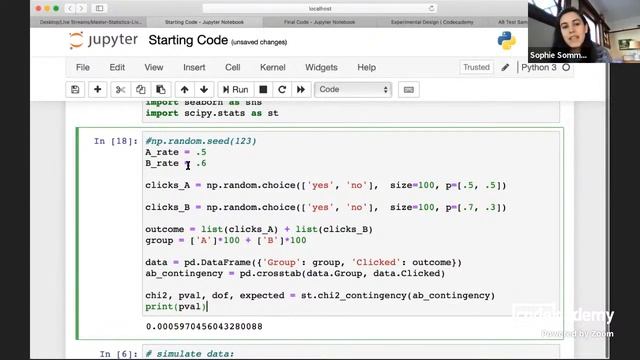The width and height of the screenshot is (640, 360).
Task: Click the simulate data comment cell
Action: 190,353
